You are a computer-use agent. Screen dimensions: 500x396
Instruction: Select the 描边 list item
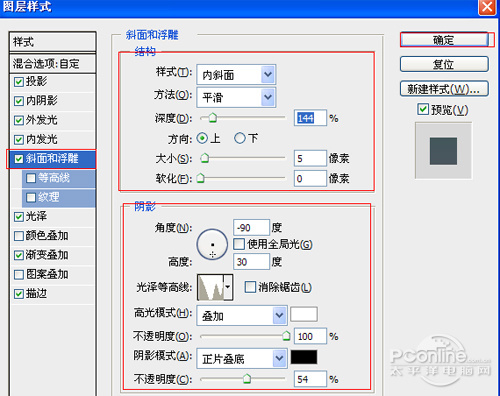click(53, 294)
